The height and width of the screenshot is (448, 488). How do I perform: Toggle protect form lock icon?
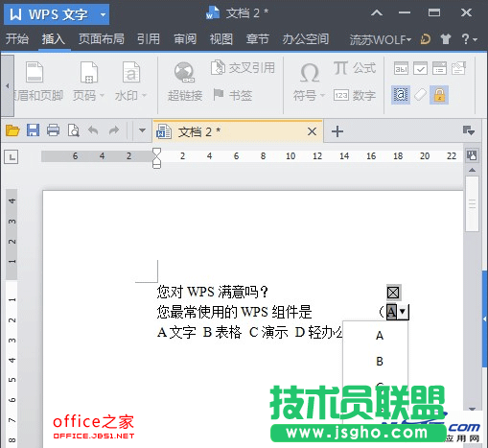[439, 95]
